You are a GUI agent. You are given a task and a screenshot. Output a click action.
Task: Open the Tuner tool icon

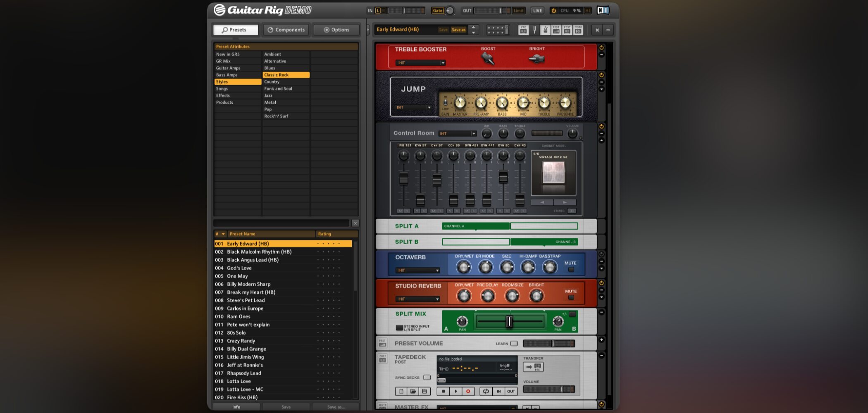534,30
